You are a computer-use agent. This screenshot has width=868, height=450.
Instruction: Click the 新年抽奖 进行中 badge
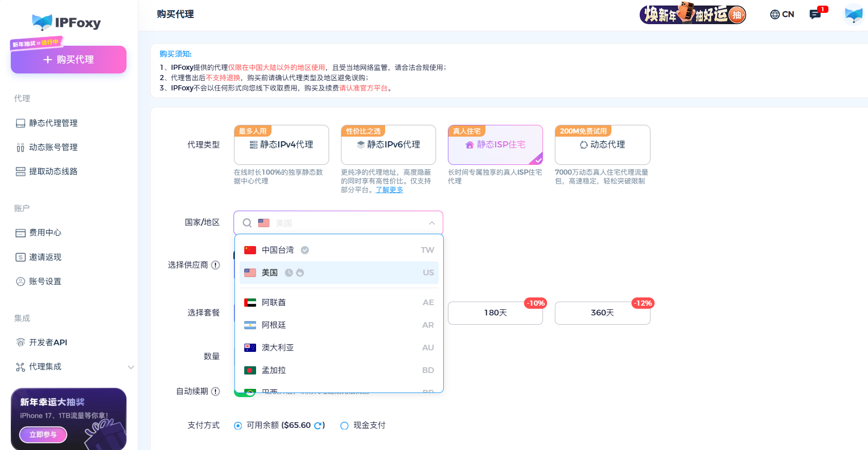click(36, 43)
